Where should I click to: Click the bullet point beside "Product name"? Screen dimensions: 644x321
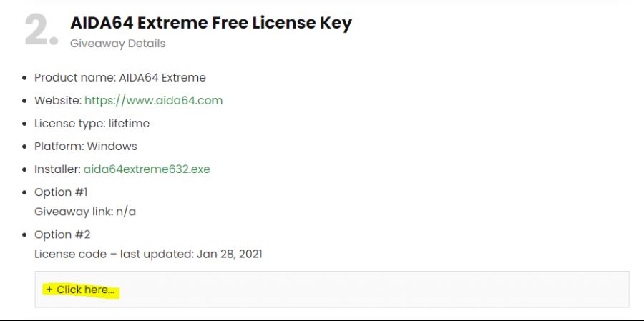pyautogui.click(x=25, y=78)
